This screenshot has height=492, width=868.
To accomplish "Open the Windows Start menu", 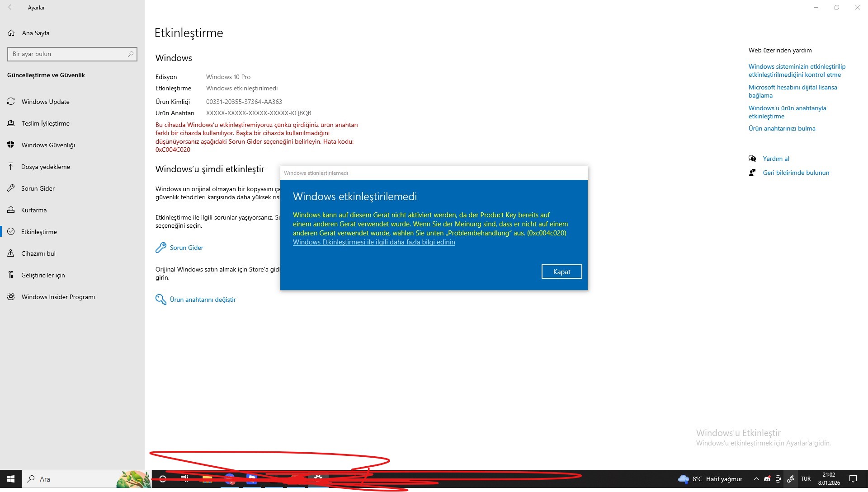I will (x=11, y=479).
